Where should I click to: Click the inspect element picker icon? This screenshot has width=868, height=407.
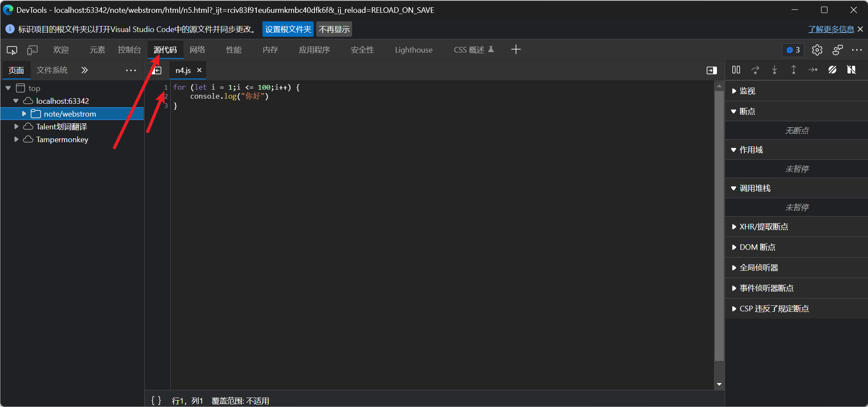click(12, 50)
